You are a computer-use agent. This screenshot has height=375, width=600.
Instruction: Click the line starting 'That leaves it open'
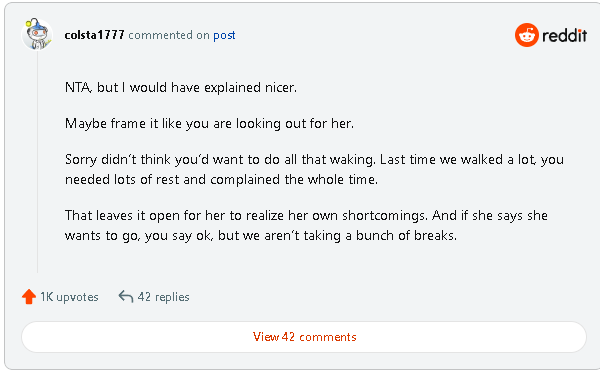point(306,215)
